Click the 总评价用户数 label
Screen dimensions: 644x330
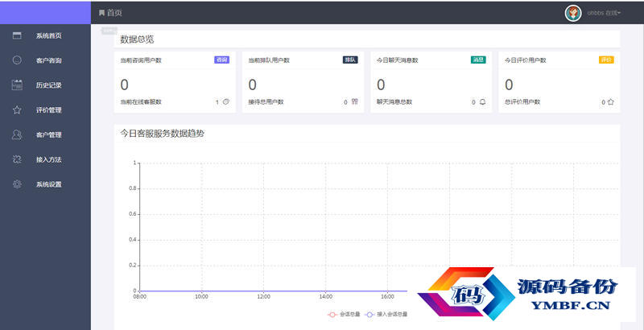pos(522,102)
